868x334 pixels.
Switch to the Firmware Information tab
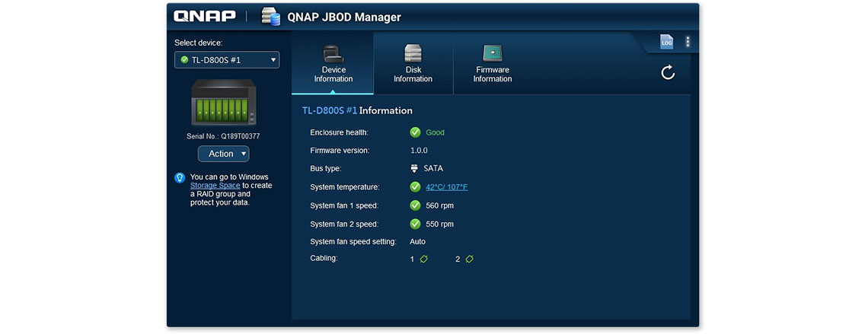coord(493,64)
